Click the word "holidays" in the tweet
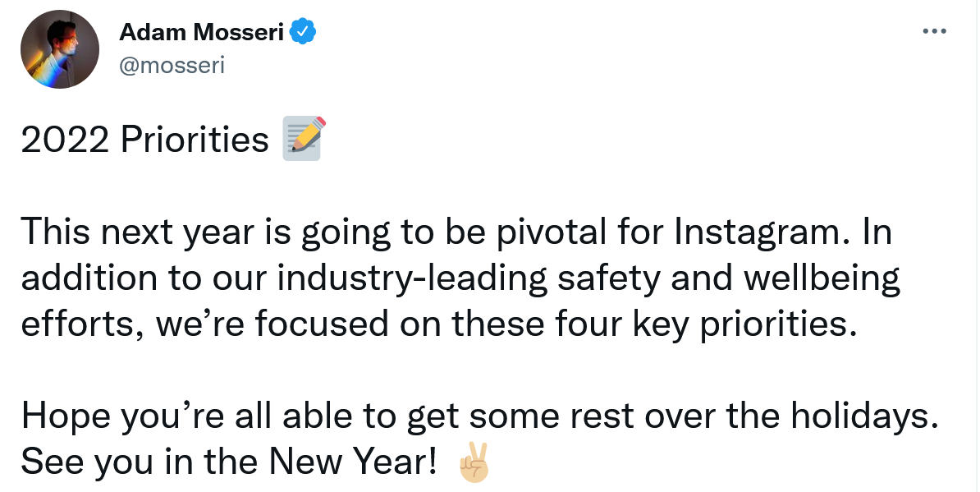Image resolution: width=980 pixels, height=492 pixels. click(x=859, y=416)
